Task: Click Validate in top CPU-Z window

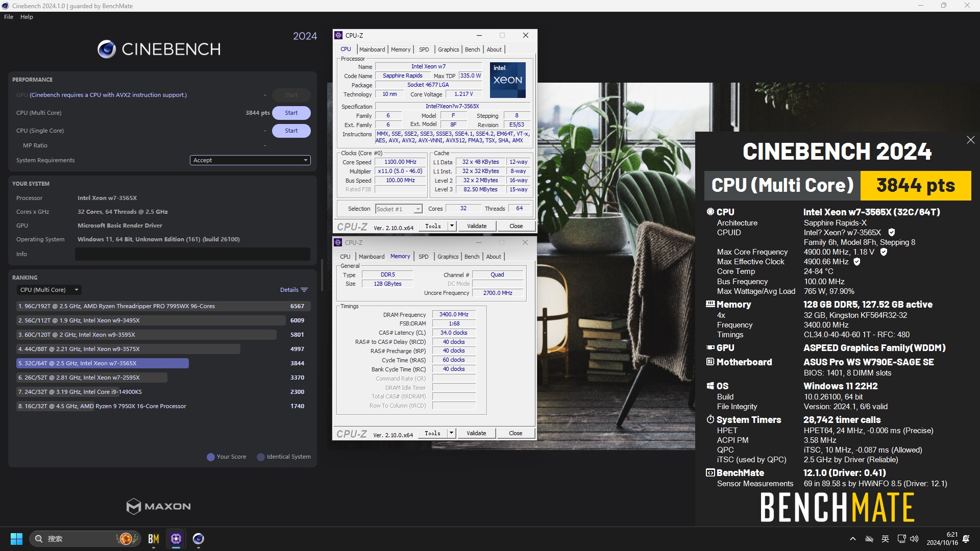Action: [x=477, y=226]
